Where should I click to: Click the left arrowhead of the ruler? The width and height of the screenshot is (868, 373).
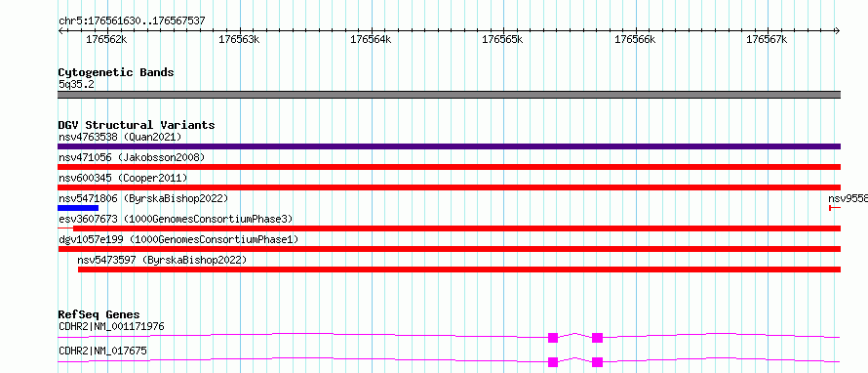click(x=60, y=31)
